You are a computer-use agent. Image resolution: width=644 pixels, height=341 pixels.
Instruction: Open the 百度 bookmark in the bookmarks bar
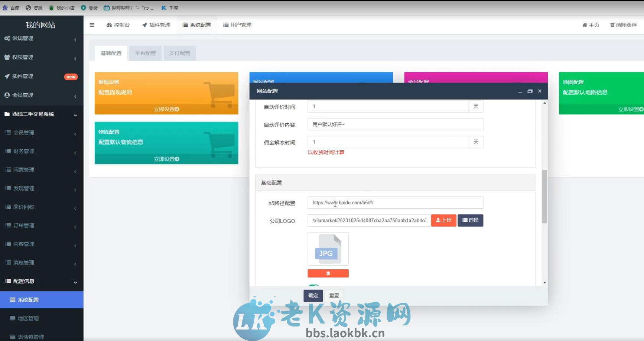[x=11, y=7]
